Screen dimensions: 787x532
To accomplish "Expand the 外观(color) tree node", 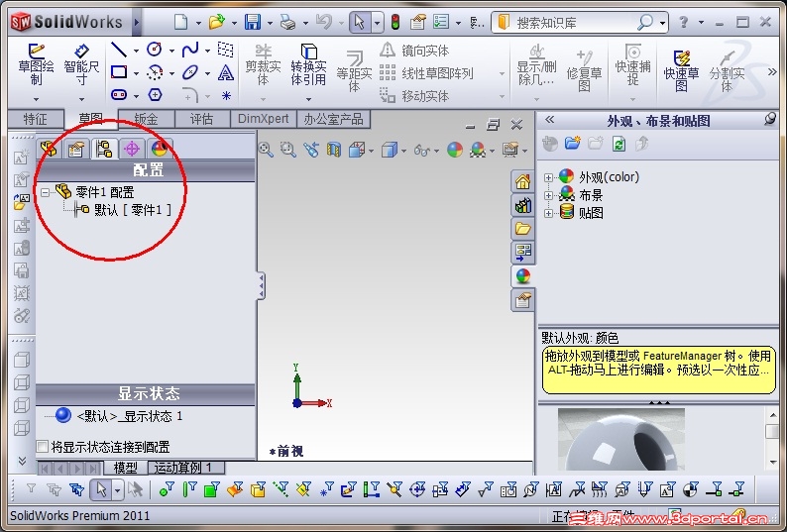I will (548, 177).
